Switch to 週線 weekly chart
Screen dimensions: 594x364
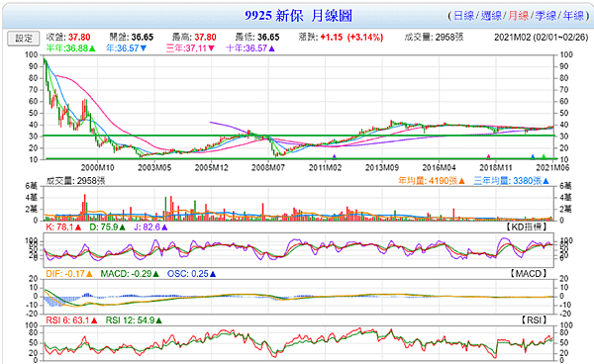pos(491,16)
